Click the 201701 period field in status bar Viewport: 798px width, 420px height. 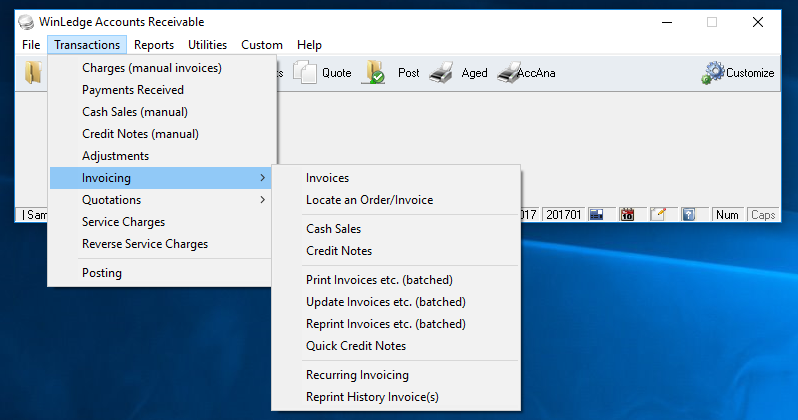pos(564,215)
